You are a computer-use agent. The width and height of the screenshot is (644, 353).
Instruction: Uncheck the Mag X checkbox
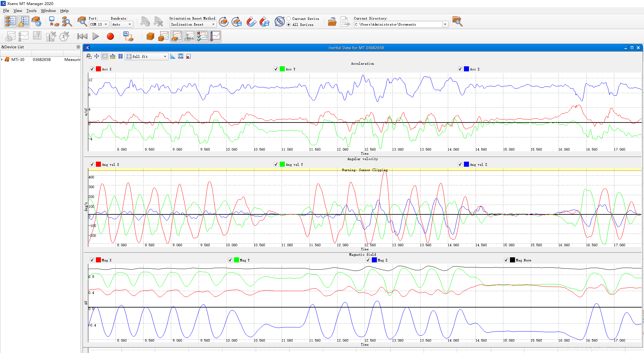coord(92,260)
